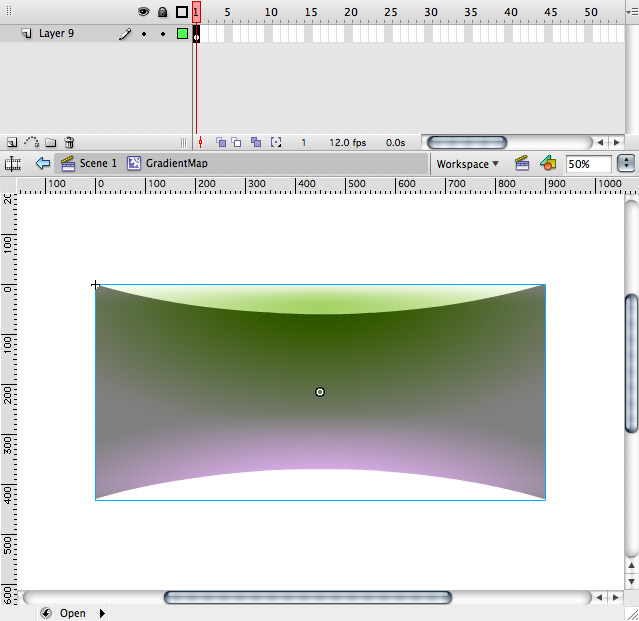Delete layer using the trash icon
Screen dimensions: 639x621
tap(69, 143)
